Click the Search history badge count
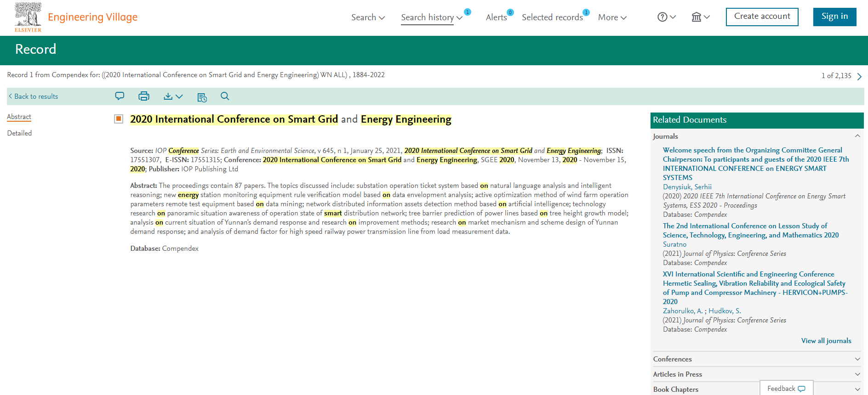The image size is (868, 395). (468, 12)
